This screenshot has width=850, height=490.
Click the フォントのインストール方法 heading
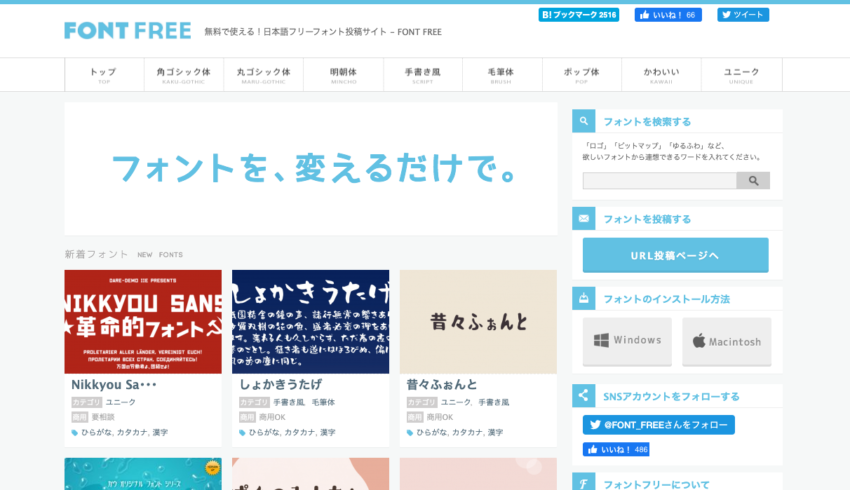click(666, 299)
